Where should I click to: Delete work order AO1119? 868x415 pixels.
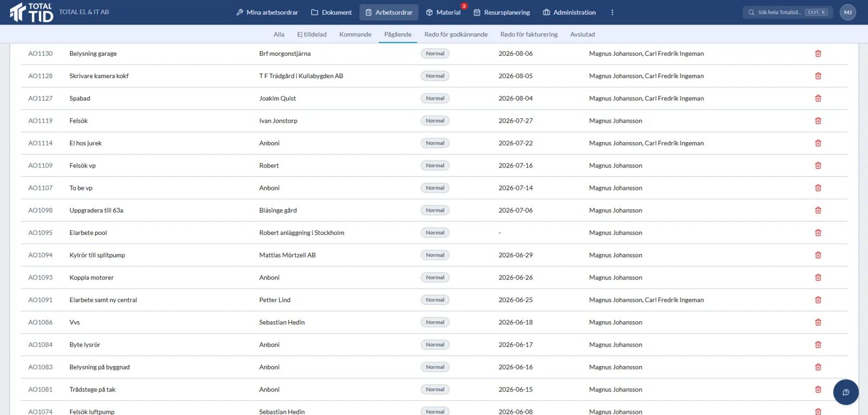point(818,121)
